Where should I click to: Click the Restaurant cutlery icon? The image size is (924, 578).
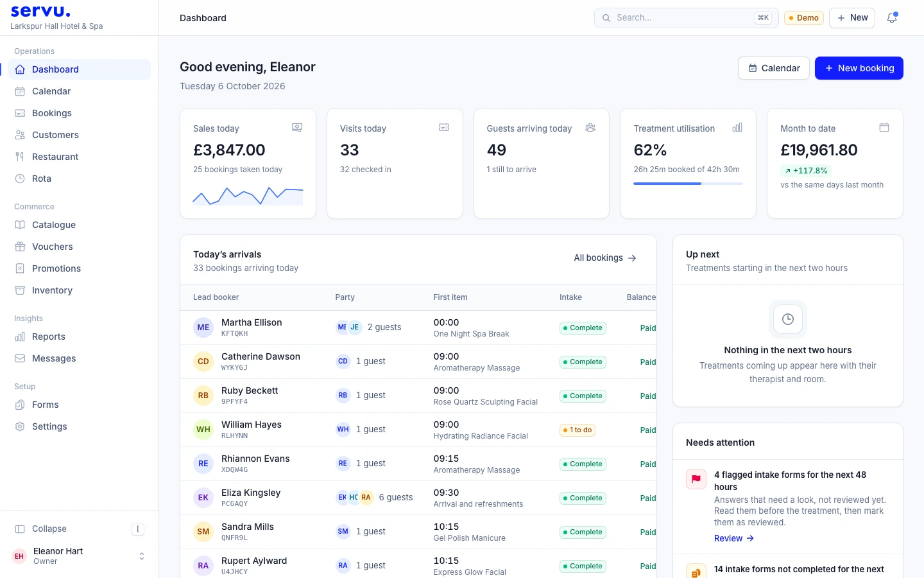pyautogui.click(x=20, y=157)
